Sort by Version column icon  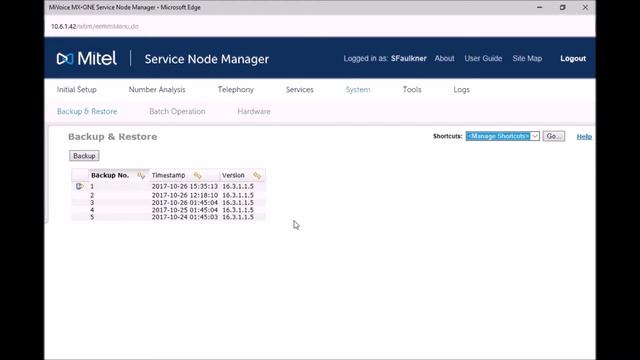257,175
